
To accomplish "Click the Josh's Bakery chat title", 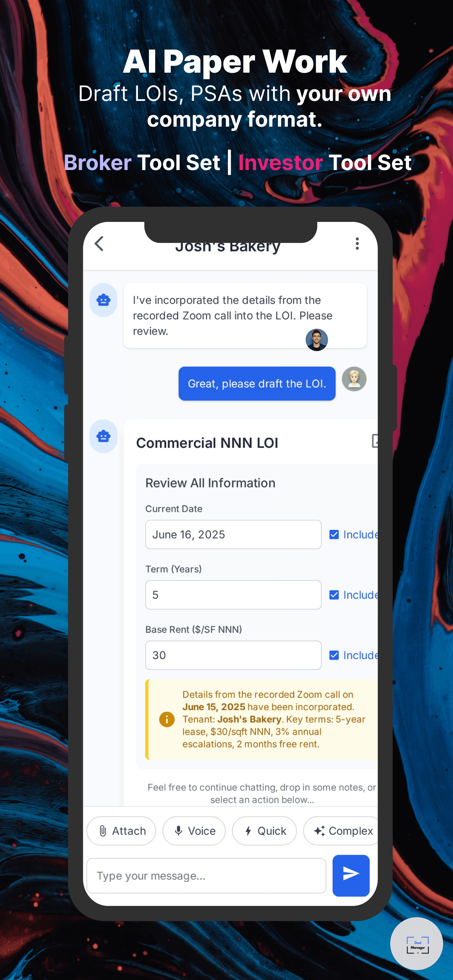I will pos(228,247).
